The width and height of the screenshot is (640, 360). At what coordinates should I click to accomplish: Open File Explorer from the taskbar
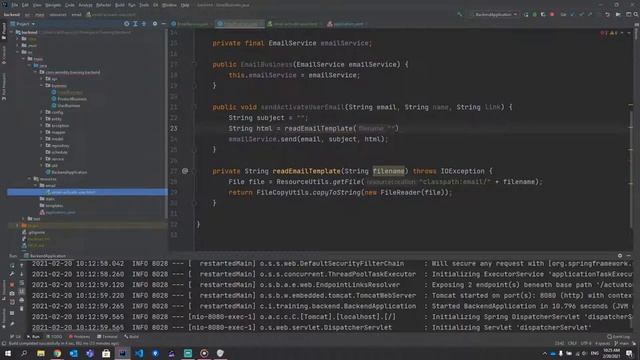(41, 353)
